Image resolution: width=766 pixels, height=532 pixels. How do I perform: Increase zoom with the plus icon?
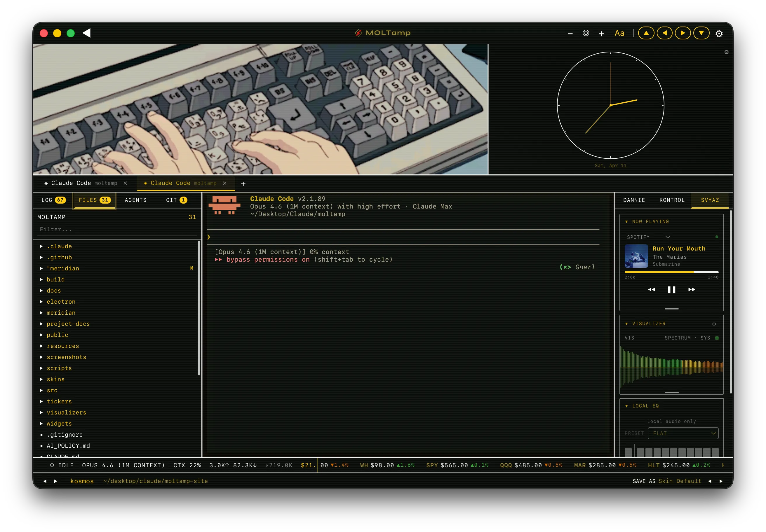pos(602,33)
